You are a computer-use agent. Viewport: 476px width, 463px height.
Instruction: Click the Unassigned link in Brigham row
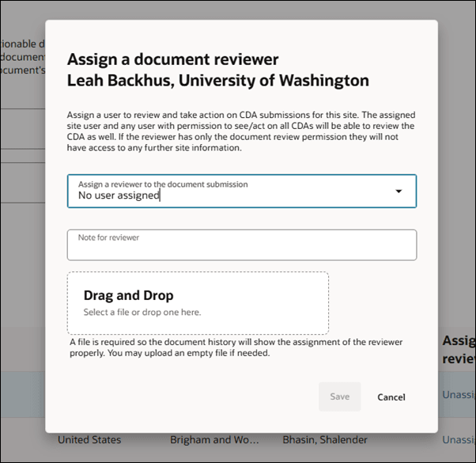point(459,439)
